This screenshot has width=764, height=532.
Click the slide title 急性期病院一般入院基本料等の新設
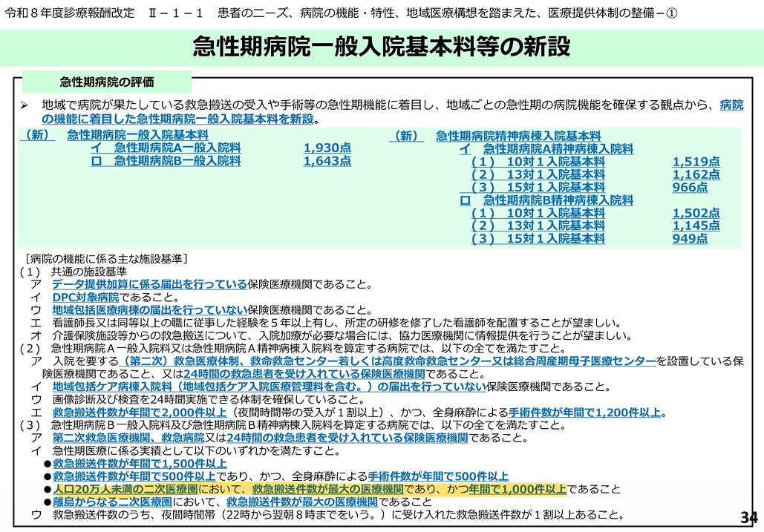pyautogui.click(x=381, y=47)
